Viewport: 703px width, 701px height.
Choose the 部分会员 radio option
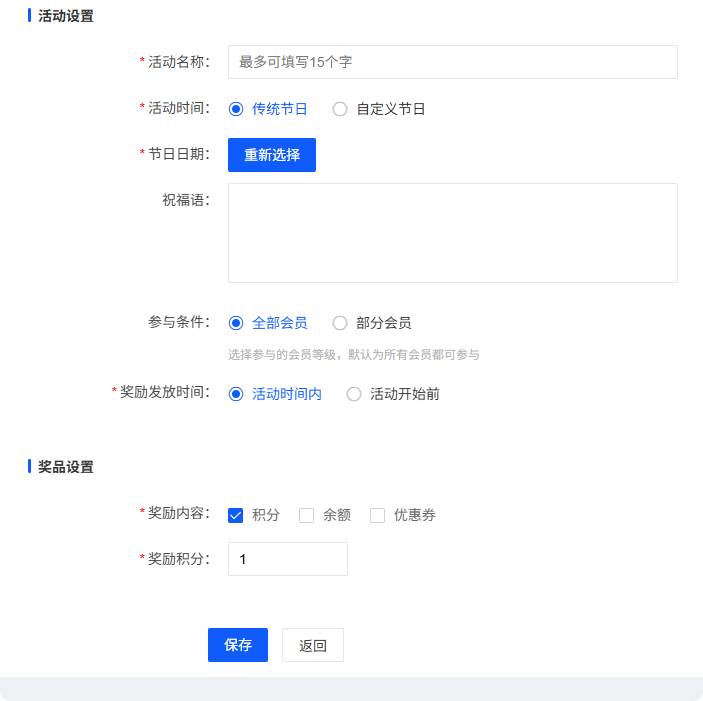coord(341,323)
